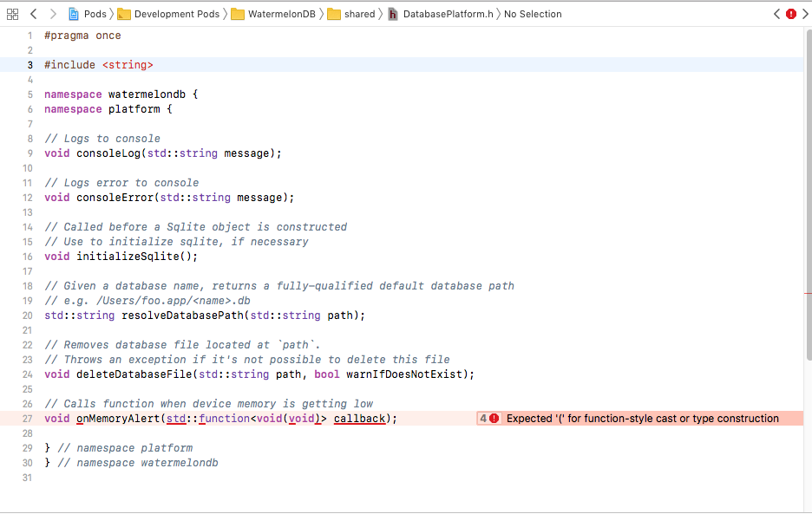Go forward in file history

[52, 14]
